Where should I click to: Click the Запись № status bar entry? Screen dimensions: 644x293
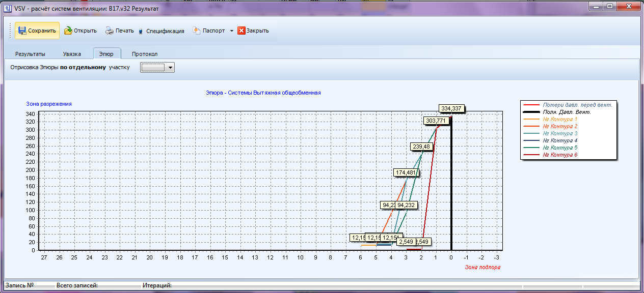tap(20, 286)
